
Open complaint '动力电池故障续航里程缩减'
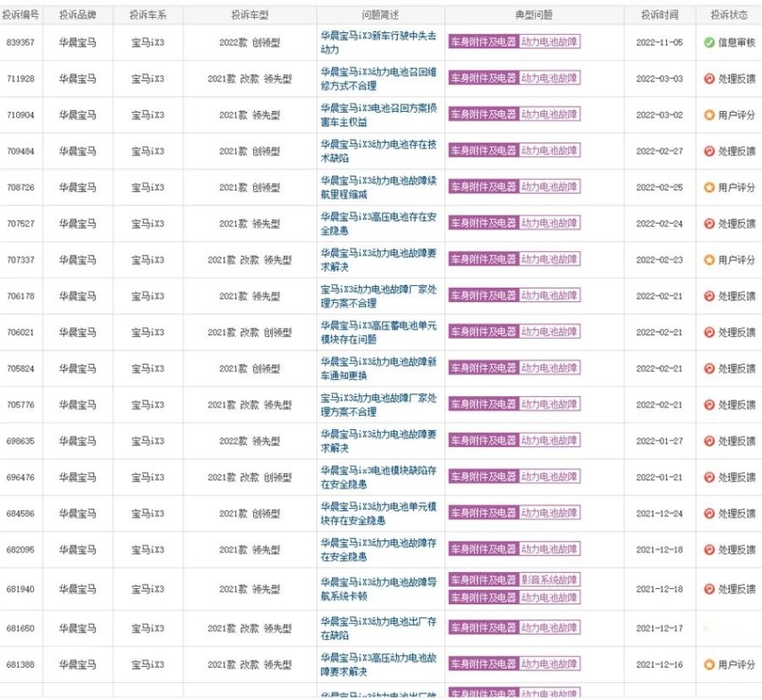tap(378, 188)
